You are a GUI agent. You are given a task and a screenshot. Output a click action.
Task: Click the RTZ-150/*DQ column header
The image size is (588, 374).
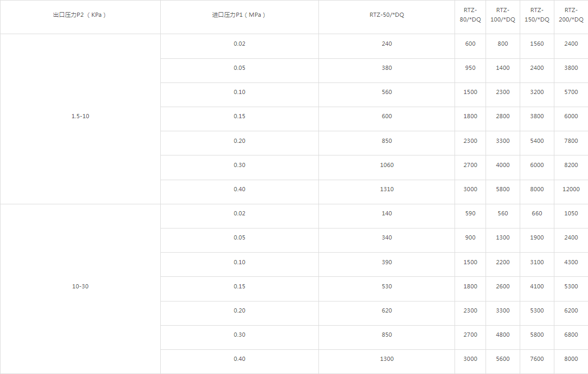point(537,15)
